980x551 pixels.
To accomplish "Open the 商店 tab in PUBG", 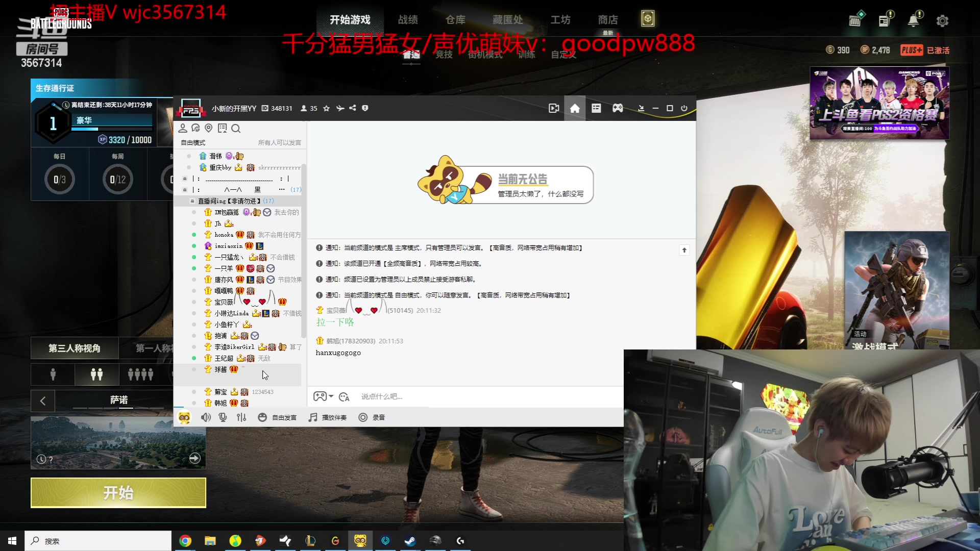I will point(607,20).
